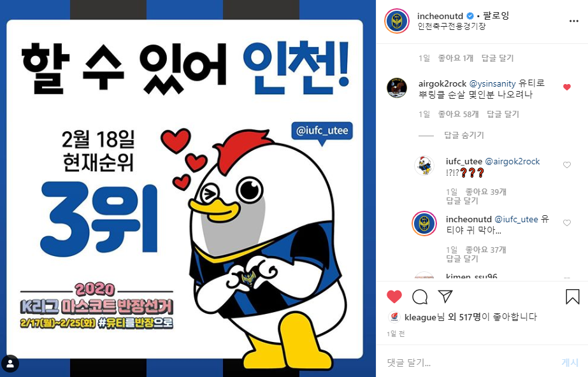Share the post via paper plane icon

coord(445,296)
